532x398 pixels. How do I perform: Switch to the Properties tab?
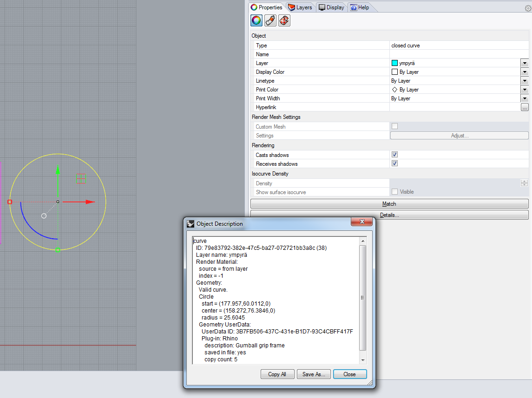(267, 7)
